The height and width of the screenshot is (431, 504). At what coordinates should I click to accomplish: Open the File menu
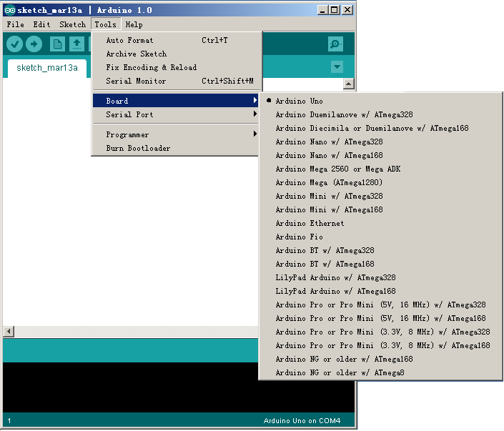point(16,24)
